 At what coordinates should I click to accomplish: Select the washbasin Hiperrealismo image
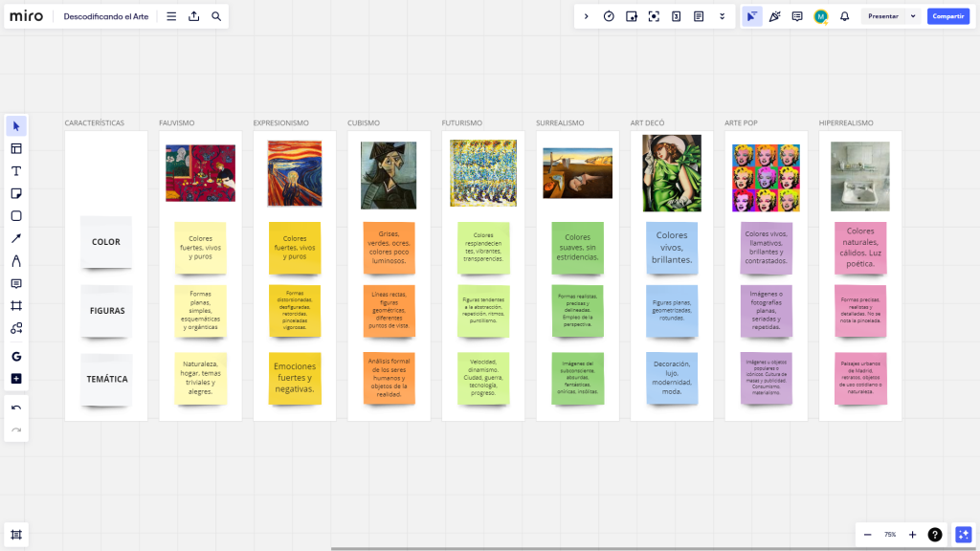860,176
